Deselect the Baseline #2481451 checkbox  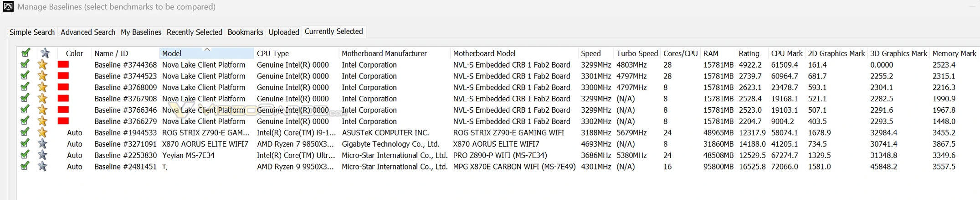pos(25,166)
